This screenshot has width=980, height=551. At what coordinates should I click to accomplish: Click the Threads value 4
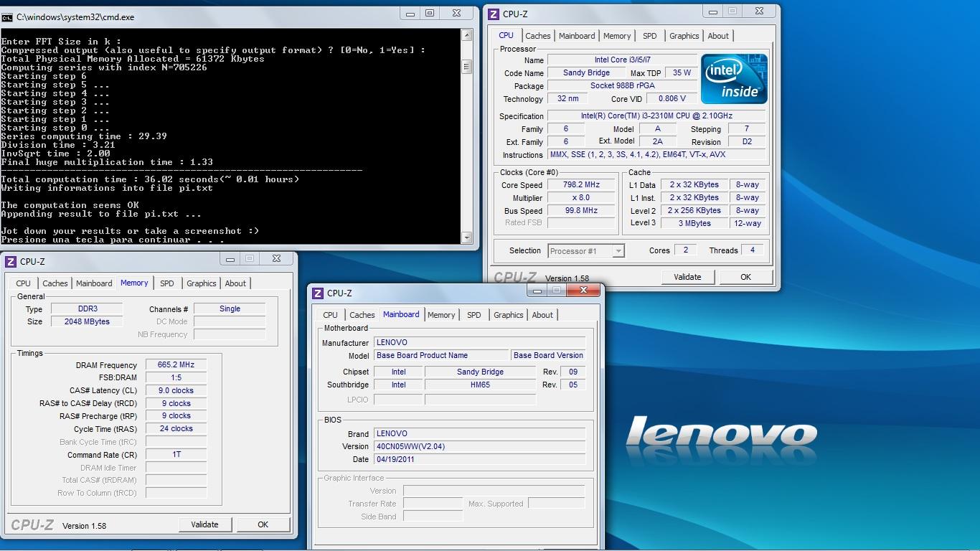[x=752, y=250]
